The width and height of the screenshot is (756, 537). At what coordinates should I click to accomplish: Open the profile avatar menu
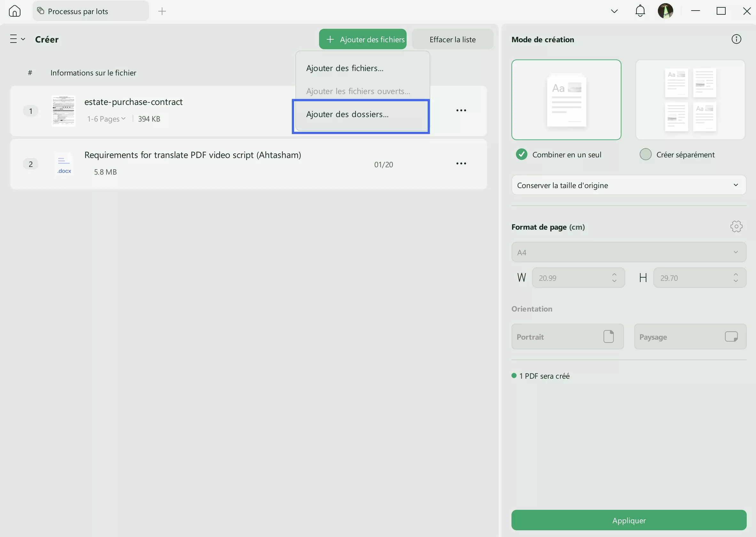point(666,11)
